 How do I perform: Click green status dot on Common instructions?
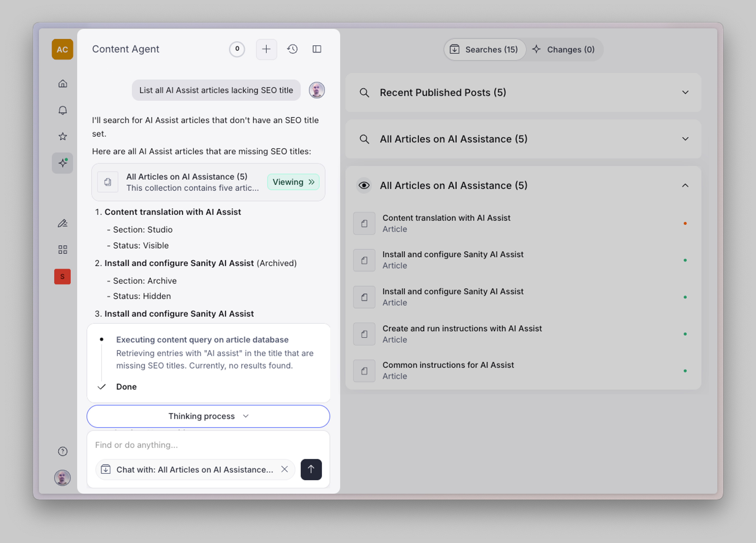click(x=685, y=371)
